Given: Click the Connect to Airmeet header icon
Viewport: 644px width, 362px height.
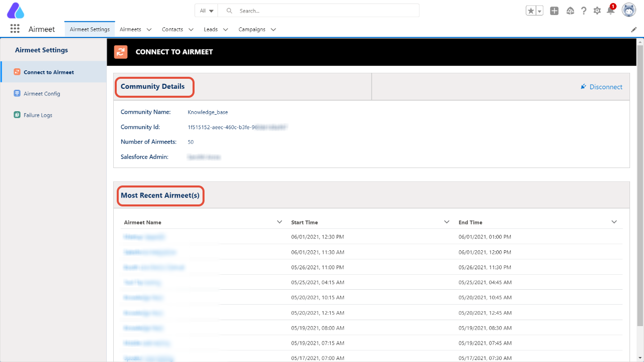Looking at the screenshot, I should [121, 52].
